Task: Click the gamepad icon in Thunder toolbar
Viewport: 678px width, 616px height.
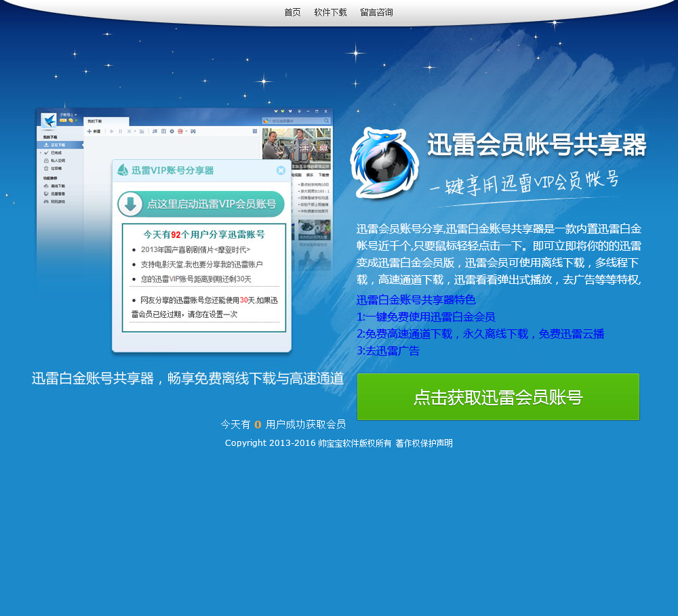Action: [193, 131]
